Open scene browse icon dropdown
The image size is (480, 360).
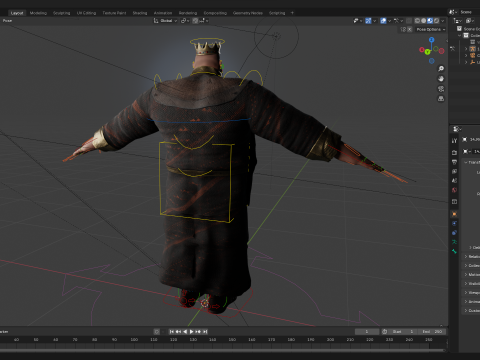click(x=453, y=12)
